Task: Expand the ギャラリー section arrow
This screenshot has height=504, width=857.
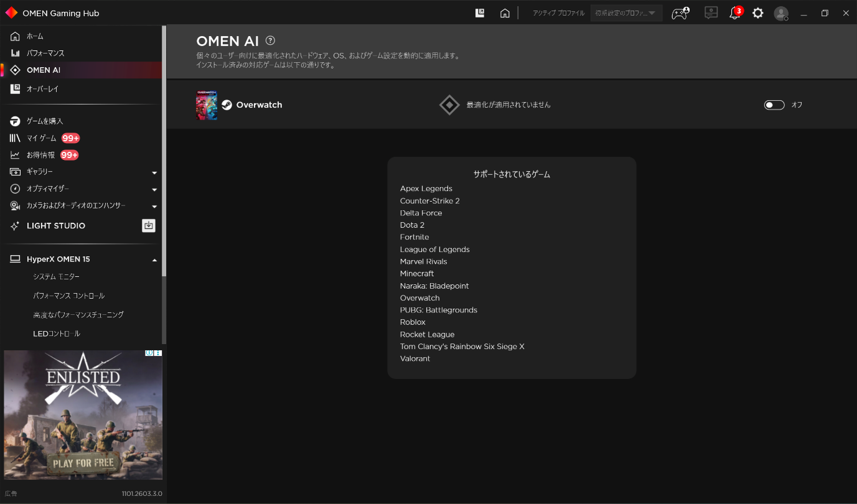Action: pyautogui.click(x=154, y=172)
